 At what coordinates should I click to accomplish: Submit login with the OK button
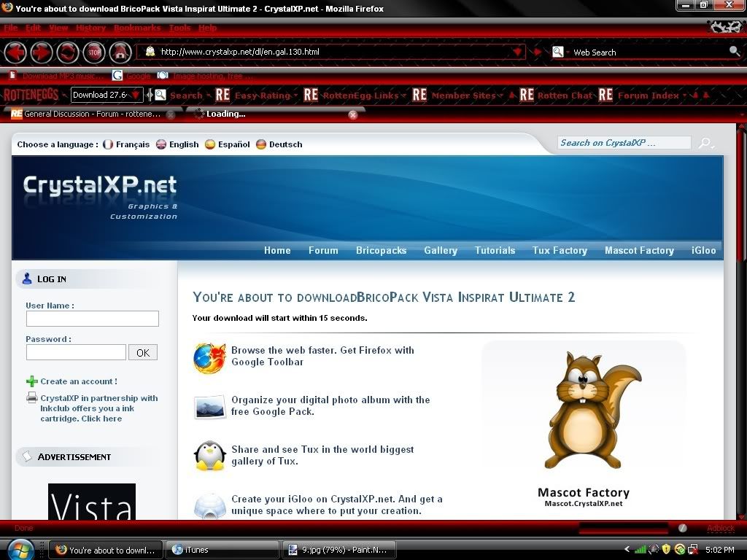coord(143,352)
